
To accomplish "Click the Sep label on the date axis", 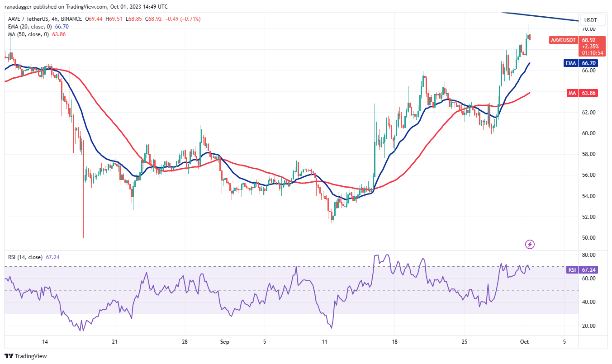I will (224, 342).
